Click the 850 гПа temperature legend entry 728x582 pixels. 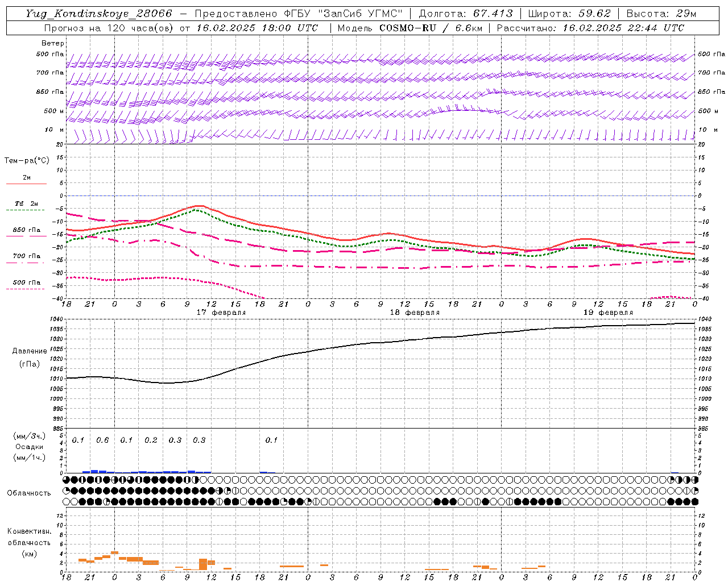point(27,230)
